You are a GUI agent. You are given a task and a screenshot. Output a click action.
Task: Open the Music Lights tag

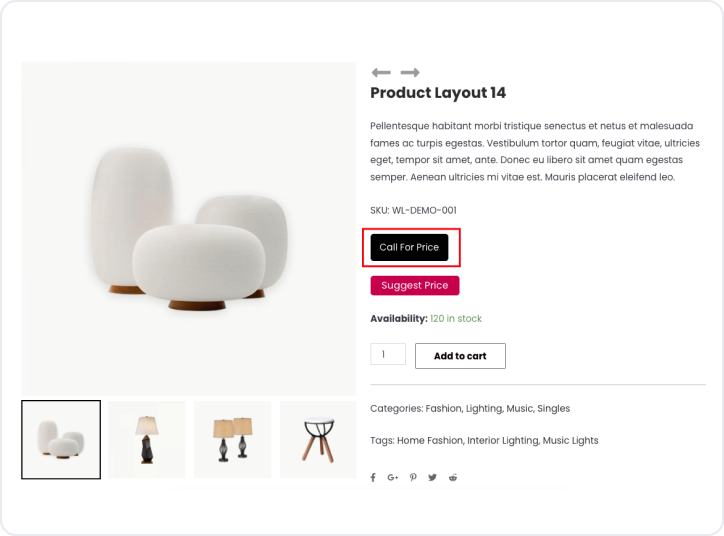pos(570,441)
